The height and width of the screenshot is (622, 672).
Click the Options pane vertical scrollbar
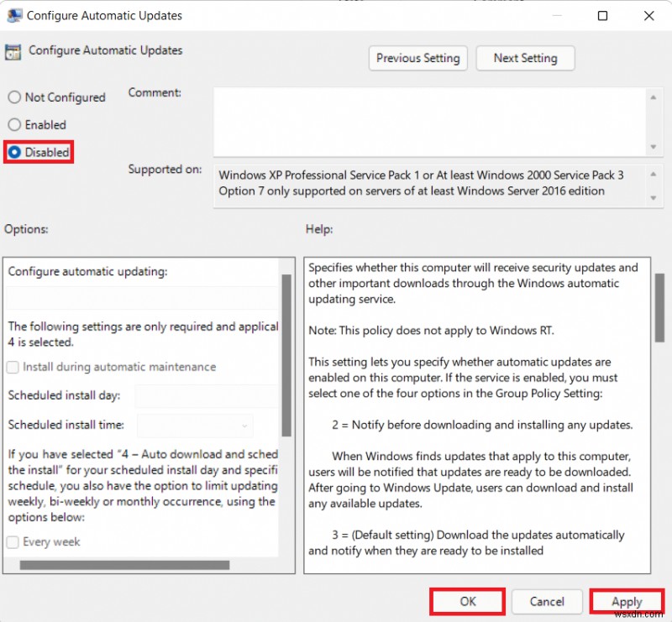click(x=286, y=356)
